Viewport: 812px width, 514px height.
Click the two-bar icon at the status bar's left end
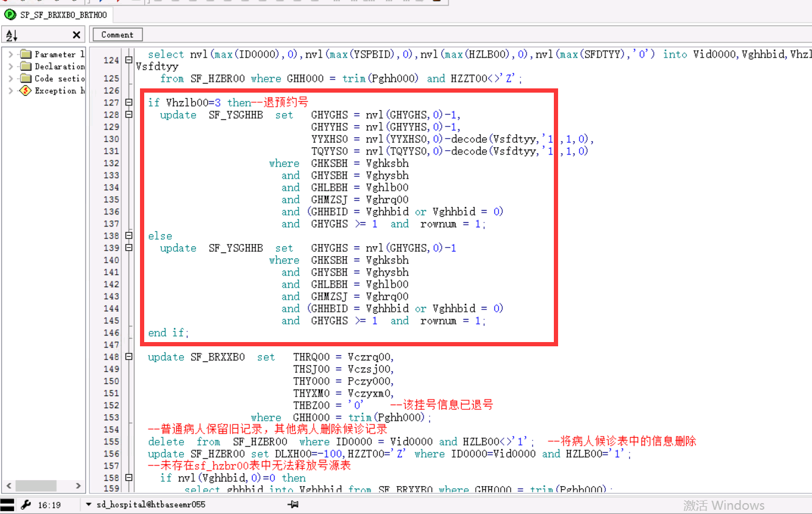pyautogui.click(x=7, y=505)
